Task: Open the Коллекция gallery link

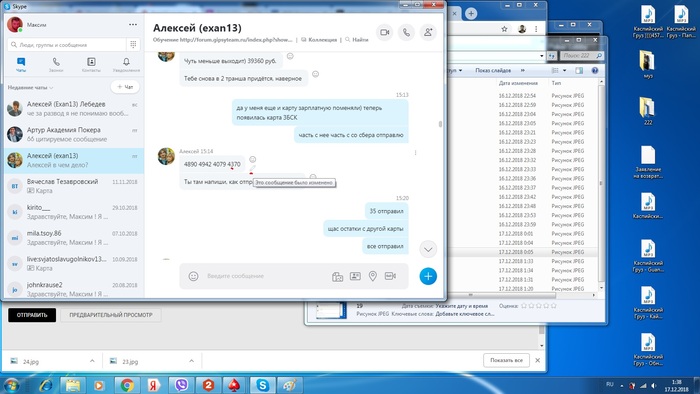Action: [x=319, y=40]
